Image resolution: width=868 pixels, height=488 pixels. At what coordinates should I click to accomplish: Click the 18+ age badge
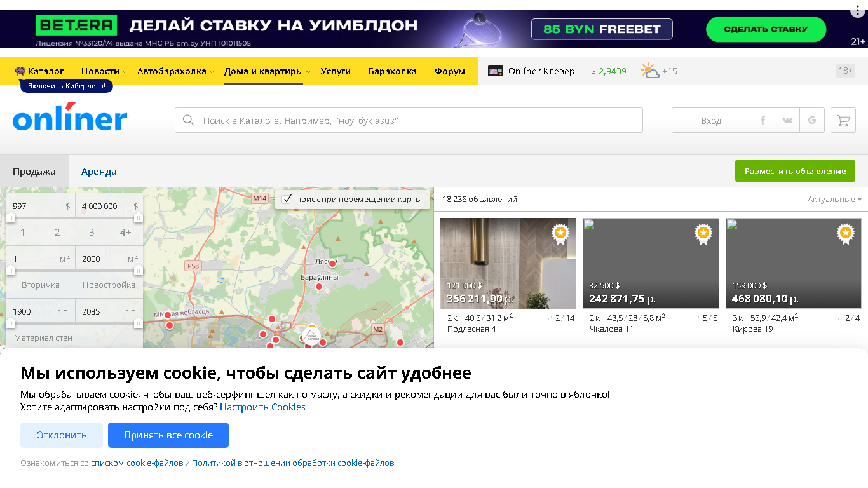tap(846, 71)
